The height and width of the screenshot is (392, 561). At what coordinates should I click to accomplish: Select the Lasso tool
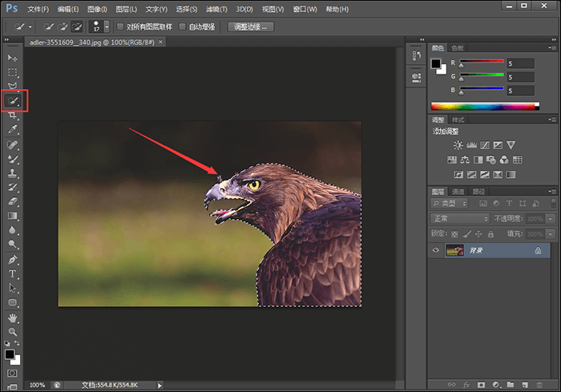(13, 86)
